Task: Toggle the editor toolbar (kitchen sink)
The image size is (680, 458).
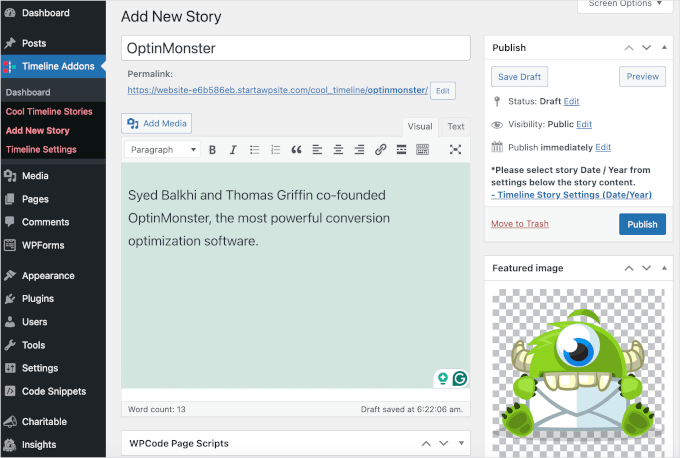Action: (x=422, y=150)
